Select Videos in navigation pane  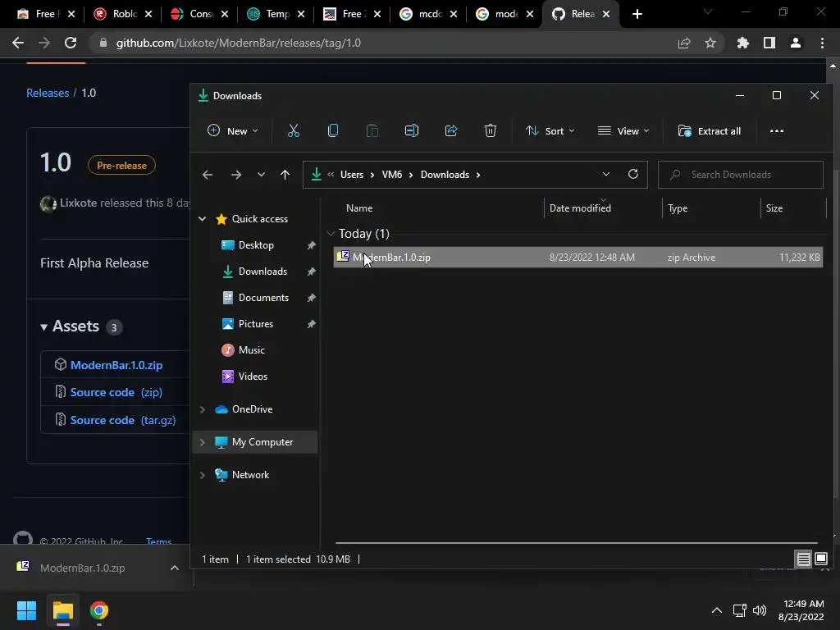click(253, 376)
